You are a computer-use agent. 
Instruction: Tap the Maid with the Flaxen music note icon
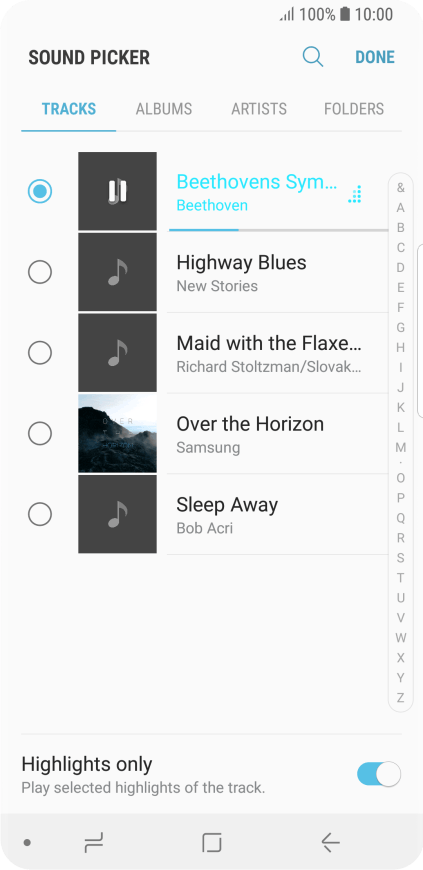pos(117,353)
